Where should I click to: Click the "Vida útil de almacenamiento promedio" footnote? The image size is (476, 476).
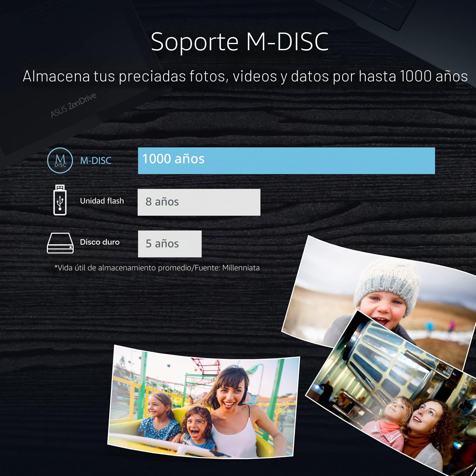click(x=157, y=268)
